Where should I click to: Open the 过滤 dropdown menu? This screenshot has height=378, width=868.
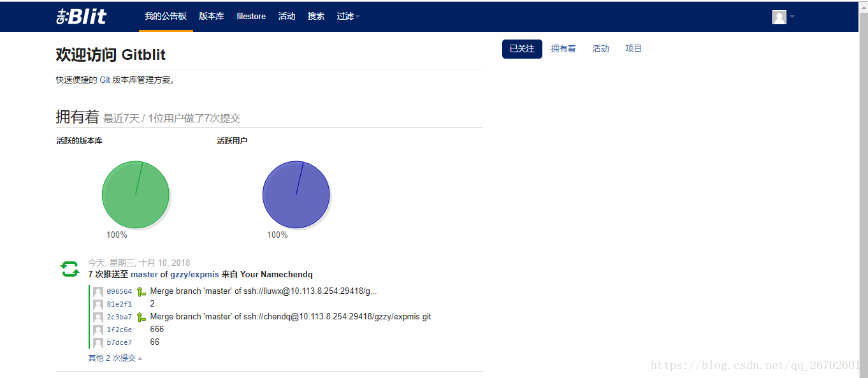pyautogui.click(x=348, y=16)
